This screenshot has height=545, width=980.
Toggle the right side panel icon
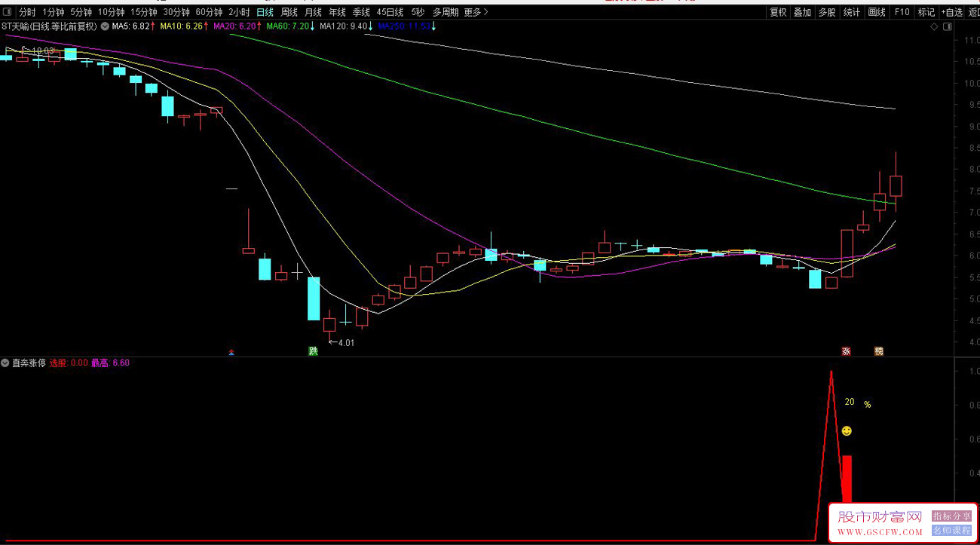(x=947, y=26)
